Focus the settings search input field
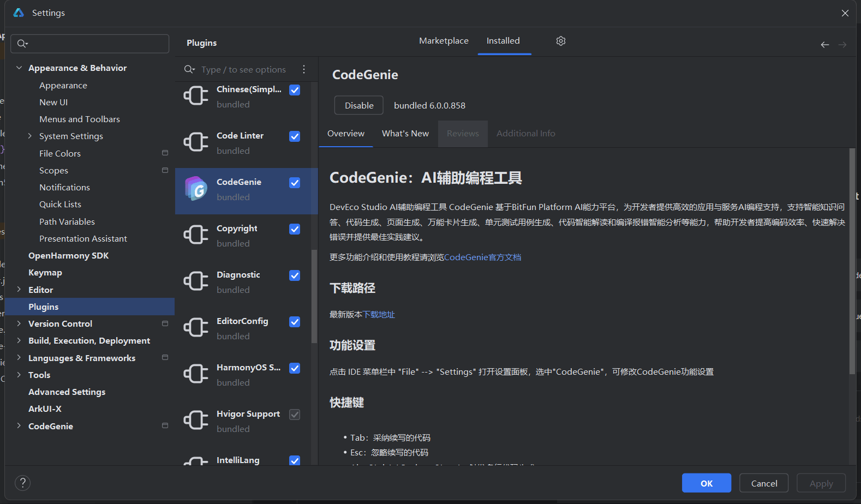This screenshot has height=504, width=861. point(90,44)
